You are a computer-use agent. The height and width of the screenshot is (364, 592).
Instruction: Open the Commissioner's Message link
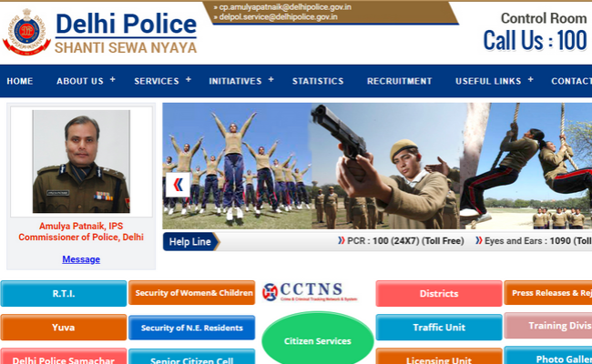pyautogui.click(x=81, y=259)
